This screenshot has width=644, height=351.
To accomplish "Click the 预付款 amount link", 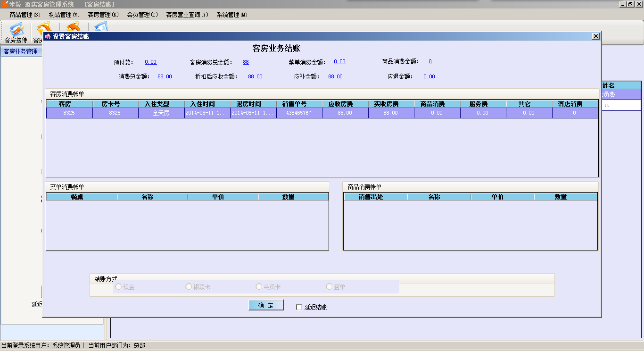I will [150, 62].
